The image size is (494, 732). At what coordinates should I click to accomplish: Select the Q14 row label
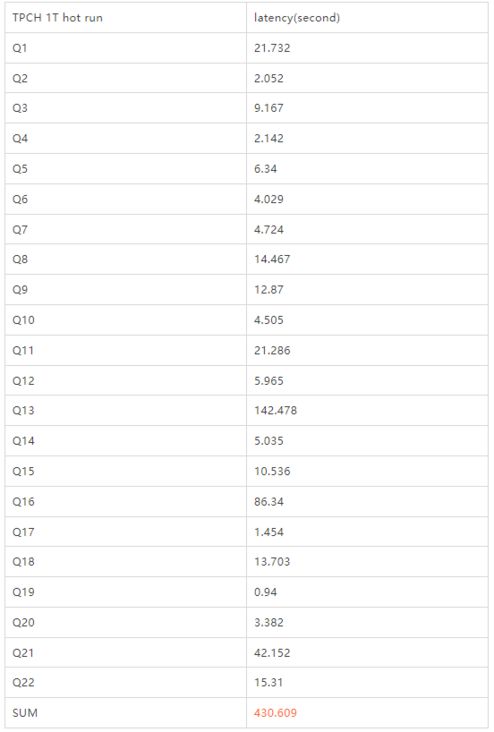[23, 441]
